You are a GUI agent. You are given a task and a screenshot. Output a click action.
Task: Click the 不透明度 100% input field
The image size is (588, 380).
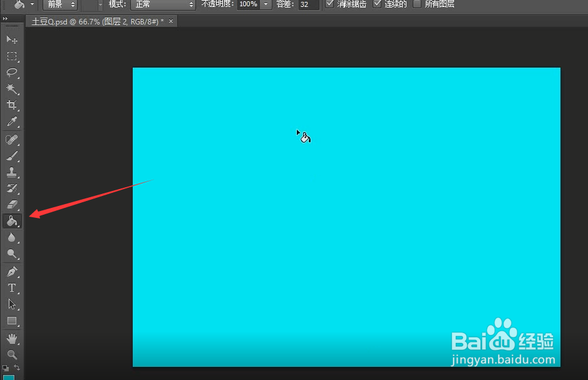click(248, 4)
